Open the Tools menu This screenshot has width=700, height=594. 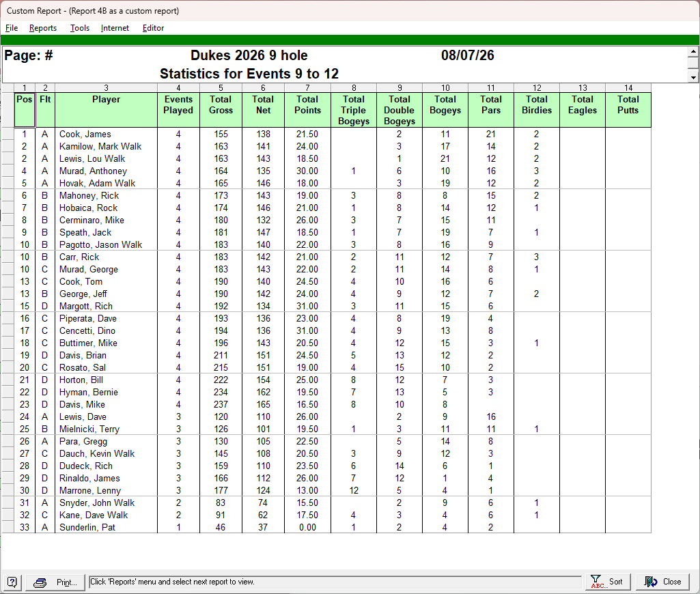79,28
